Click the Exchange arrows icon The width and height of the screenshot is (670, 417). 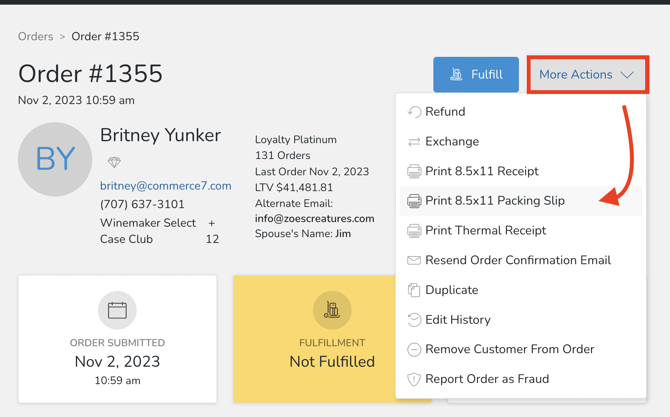coord(414,142)
